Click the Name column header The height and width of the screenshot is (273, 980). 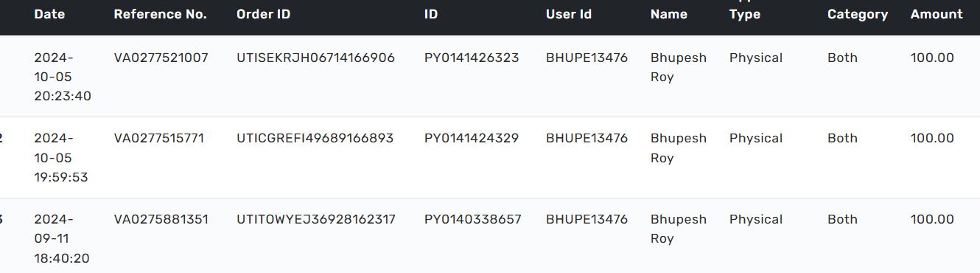(x=668, y=14)
